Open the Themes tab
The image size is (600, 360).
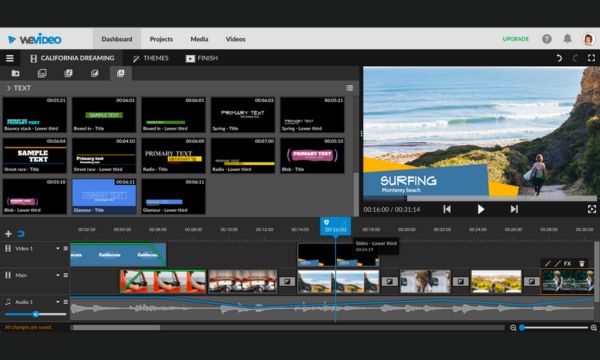(x=150, y=58)
